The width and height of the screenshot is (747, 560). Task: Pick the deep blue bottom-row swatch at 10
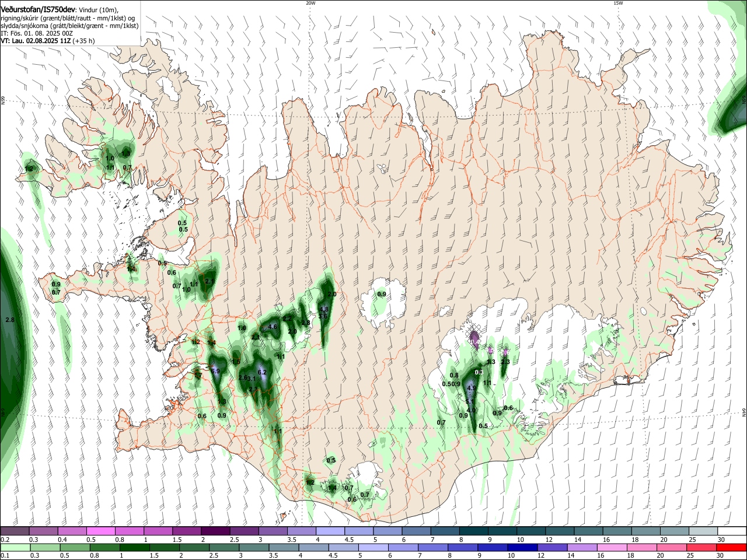coord(522,547)
